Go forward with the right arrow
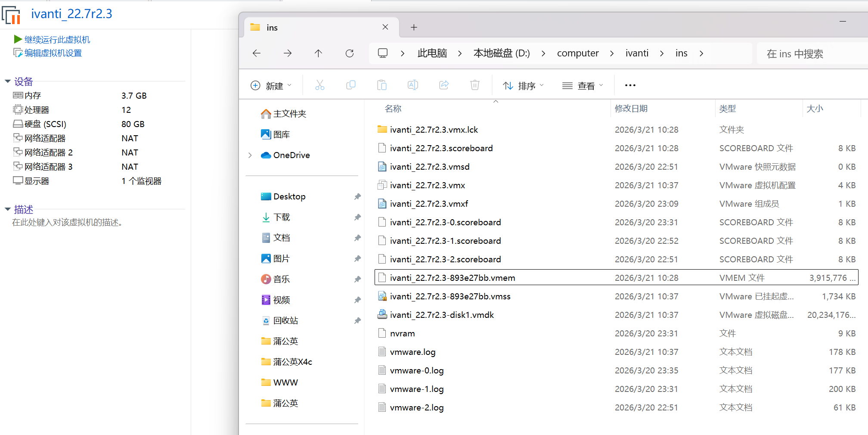 click(x=288, y=53)
